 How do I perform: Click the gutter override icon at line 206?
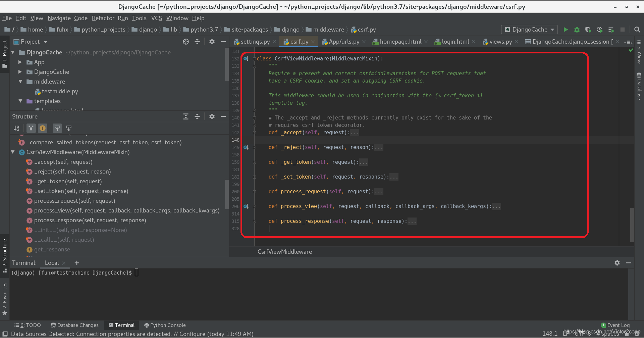(x=246, y=206)
